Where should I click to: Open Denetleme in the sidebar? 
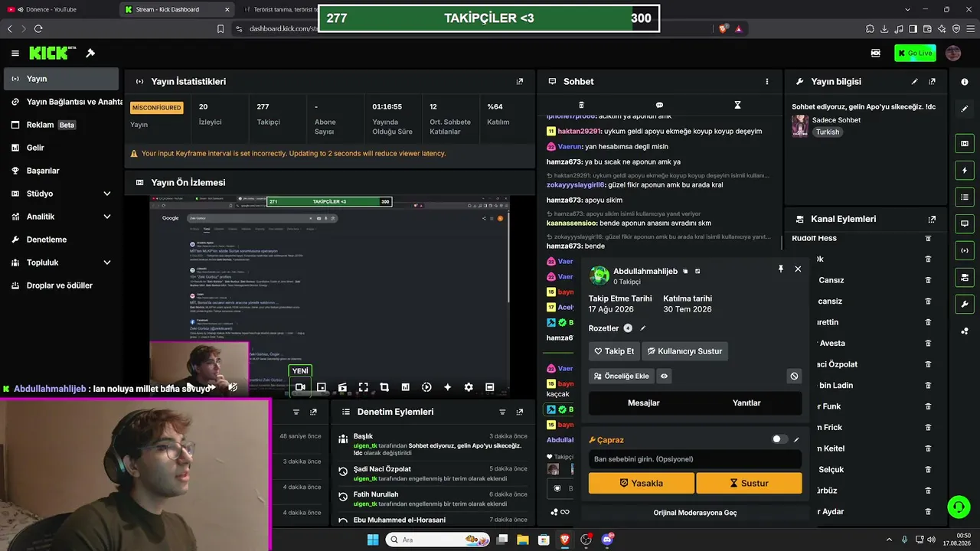(x=61, y=240)
